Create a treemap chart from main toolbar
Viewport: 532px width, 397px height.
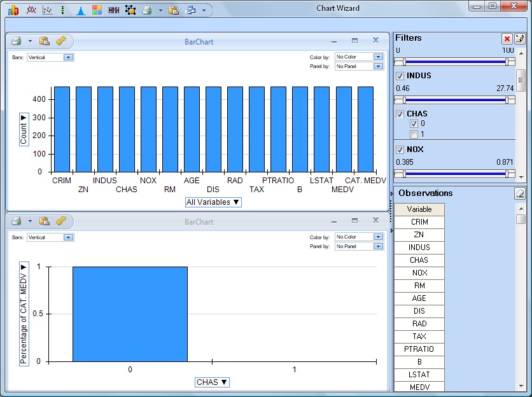(x=97, y=10)
